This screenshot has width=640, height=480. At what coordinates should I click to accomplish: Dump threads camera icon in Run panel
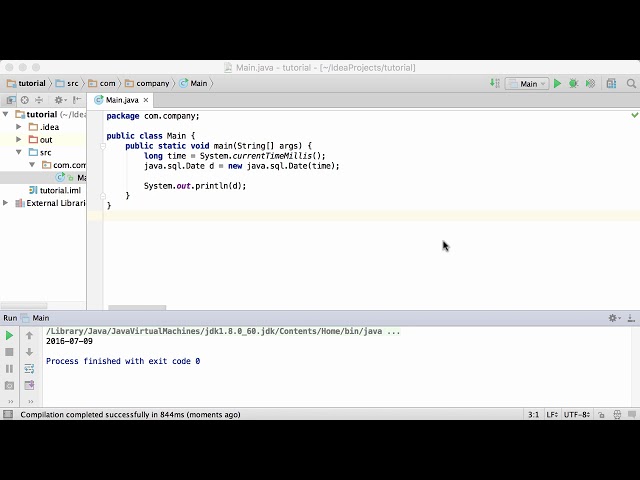click(9, 385)
